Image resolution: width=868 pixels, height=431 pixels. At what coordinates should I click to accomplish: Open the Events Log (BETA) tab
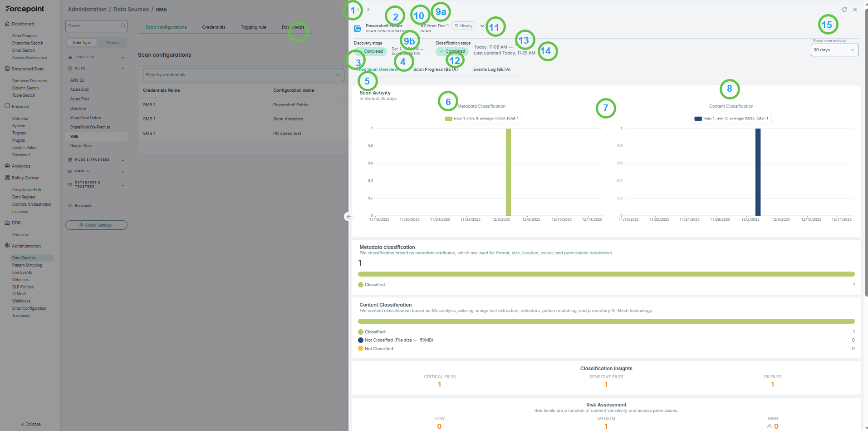pyautogui.click(x=491, y=69)
